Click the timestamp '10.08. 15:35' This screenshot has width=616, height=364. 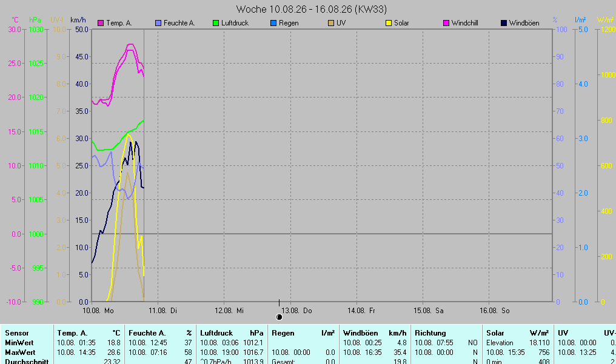pyautogui.click(x=505, y=352)
